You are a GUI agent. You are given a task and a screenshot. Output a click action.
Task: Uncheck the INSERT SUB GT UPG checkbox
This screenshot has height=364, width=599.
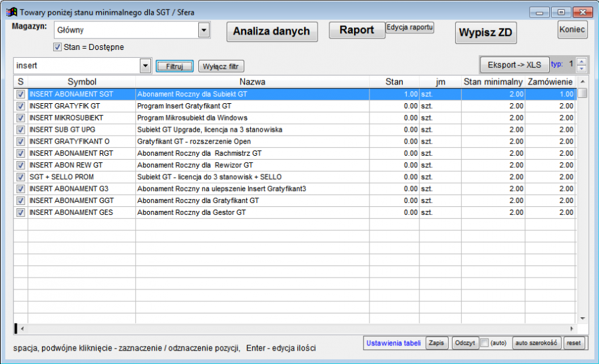[x=21, y=130]
